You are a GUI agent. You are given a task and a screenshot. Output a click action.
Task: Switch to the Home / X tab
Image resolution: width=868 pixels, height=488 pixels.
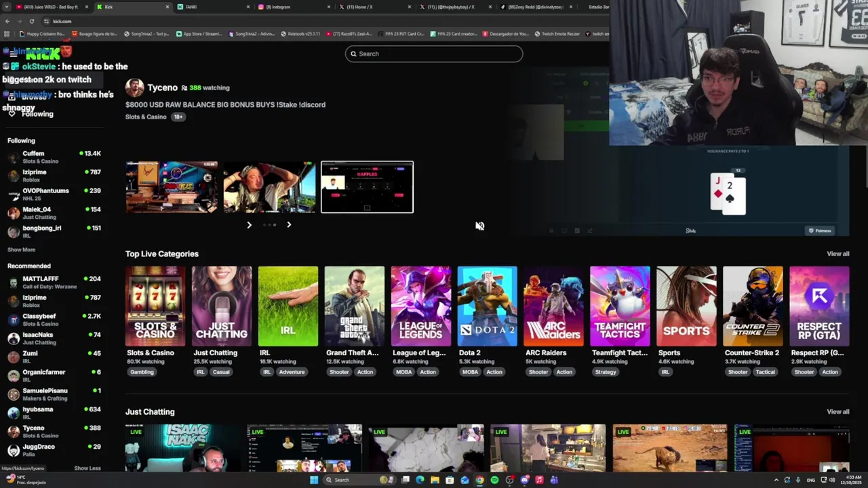coord(374,7)
